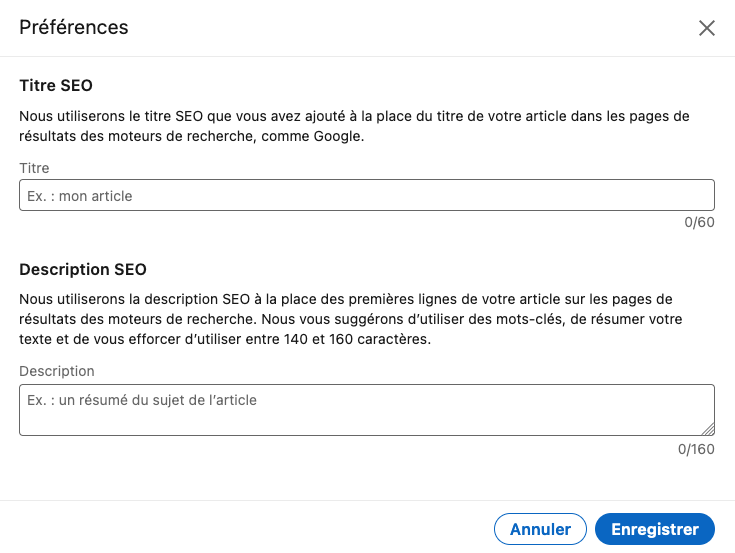Image resolution: width=735 pixels, height=553 pixels.
Task: Click the "Description" field label
Action: coord(57,371)
